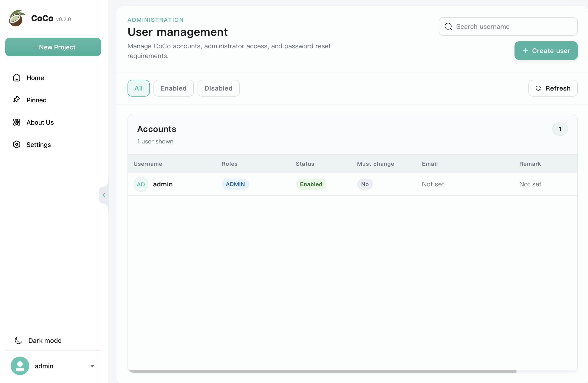Start a New Project

(53, 47)
